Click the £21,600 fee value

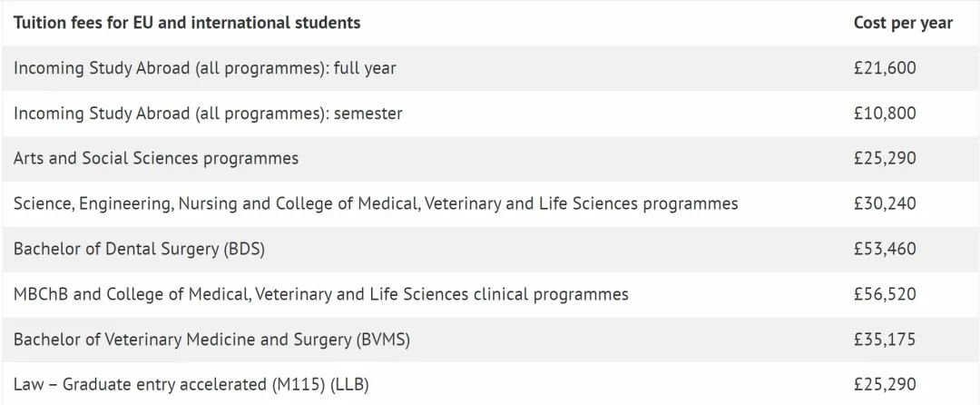click(x=885, y=68)
